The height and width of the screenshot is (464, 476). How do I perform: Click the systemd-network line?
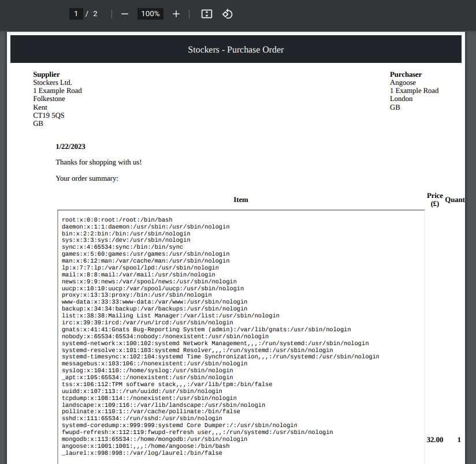(x=215, y=343)
